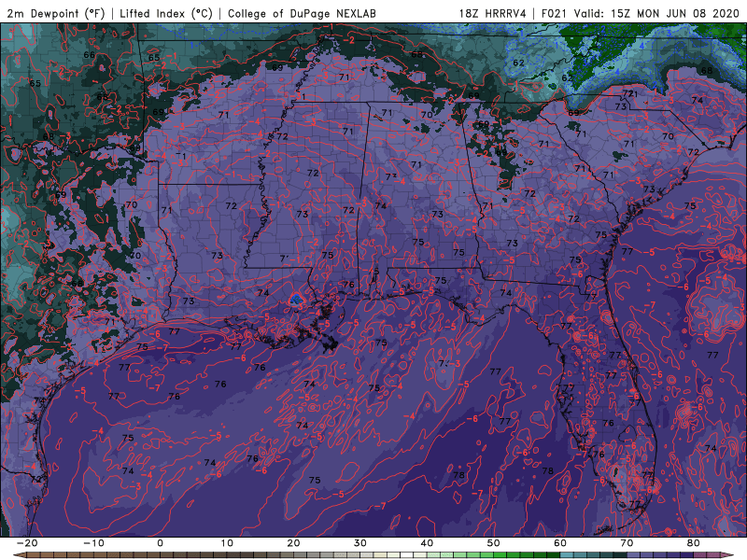Click the "College of DuPage NEXLAB" label
This screenshot has height=560, width=747.
[302, 13]
